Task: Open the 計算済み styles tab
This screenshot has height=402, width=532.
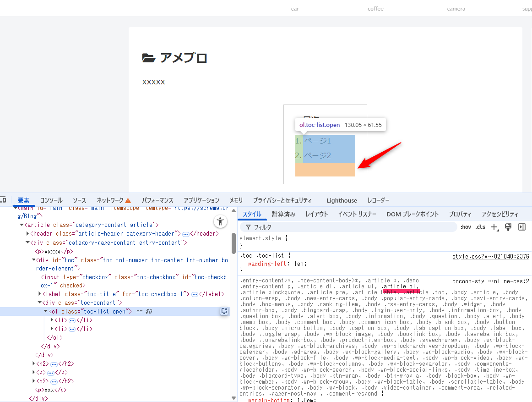Action: pos(283,214)
